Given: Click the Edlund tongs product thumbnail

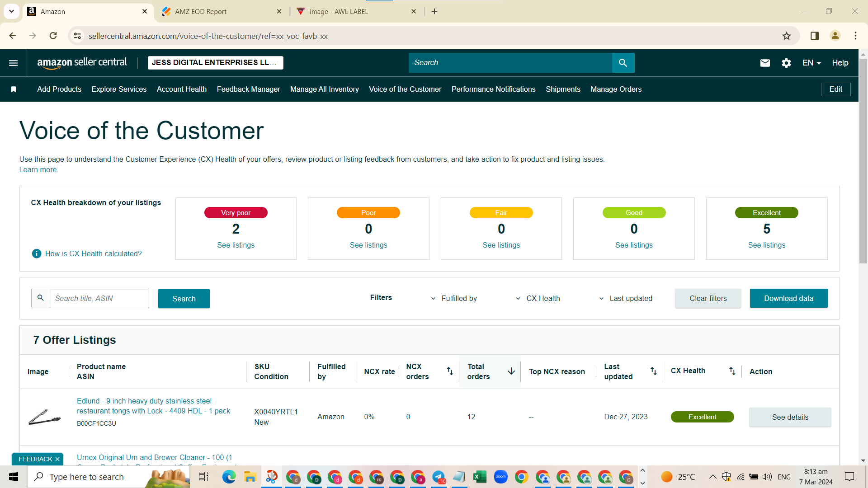Looking at the screenshot, I should (44, 417).
